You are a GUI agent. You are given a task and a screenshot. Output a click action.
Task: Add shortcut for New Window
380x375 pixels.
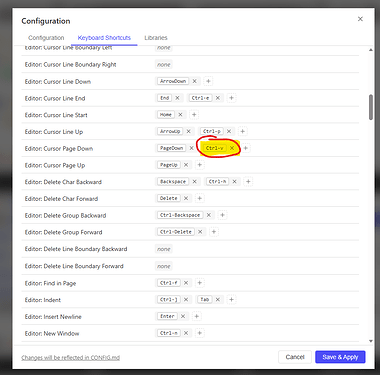click(200, 333)
